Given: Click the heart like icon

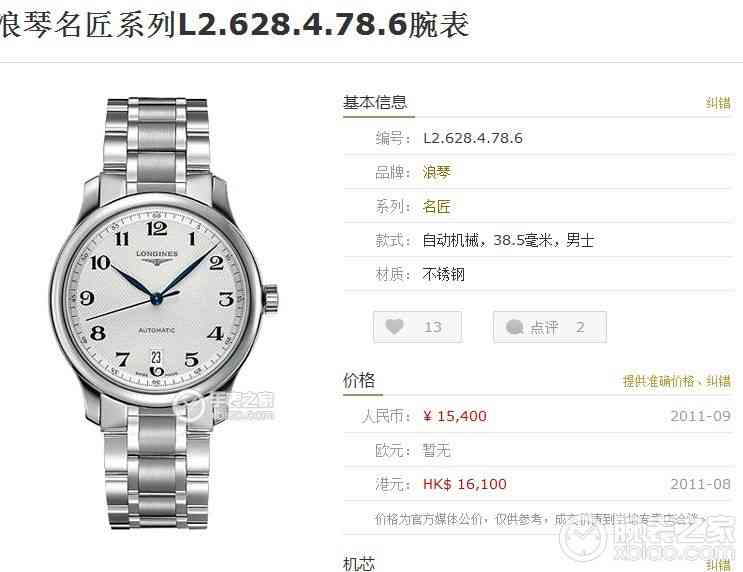Looking at the screenshot, I should pyautogui.click(x=394, y=326).
